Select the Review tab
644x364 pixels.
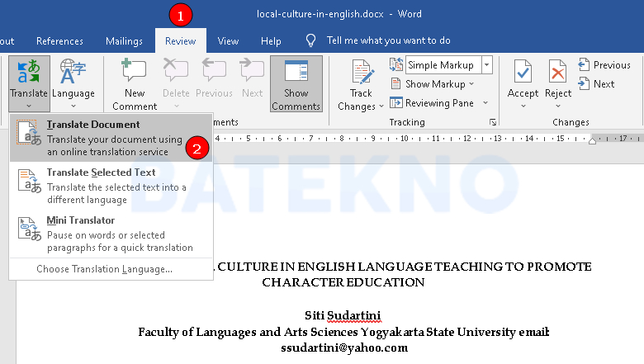coord(181,41)
